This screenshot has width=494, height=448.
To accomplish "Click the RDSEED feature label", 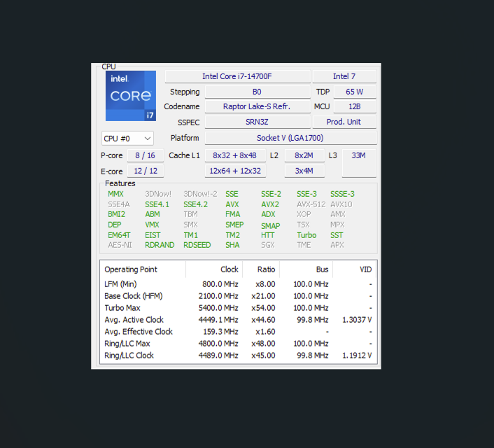I will (x=197, y=245).
